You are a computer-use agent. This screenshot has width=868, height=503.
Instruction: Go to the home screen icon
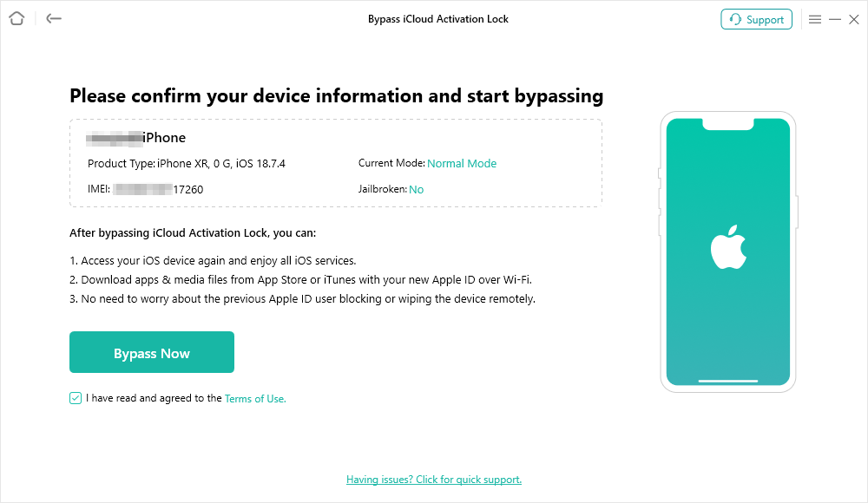pyautogui.click(x=16, y=19)
